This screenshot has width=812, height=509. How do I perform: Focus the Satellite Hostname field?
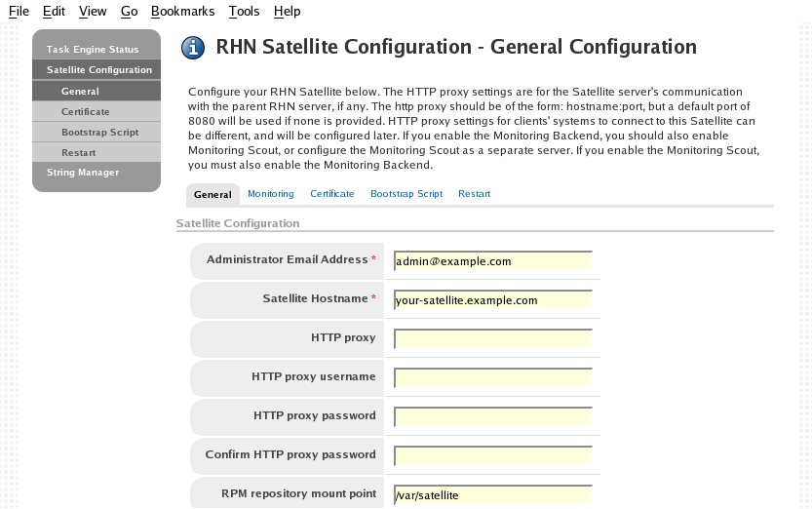492,300
